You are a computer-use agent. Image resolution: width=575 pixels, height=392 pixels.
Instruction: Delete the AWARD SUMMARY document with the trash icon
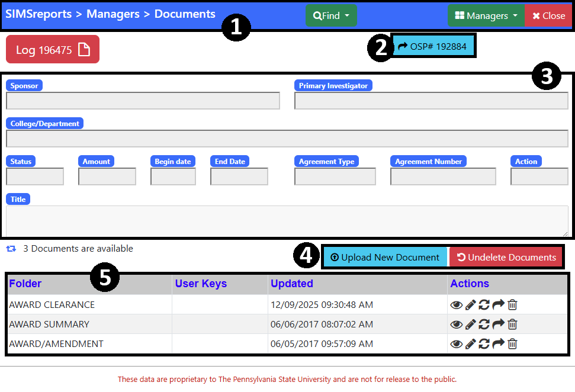pos(512,324)
